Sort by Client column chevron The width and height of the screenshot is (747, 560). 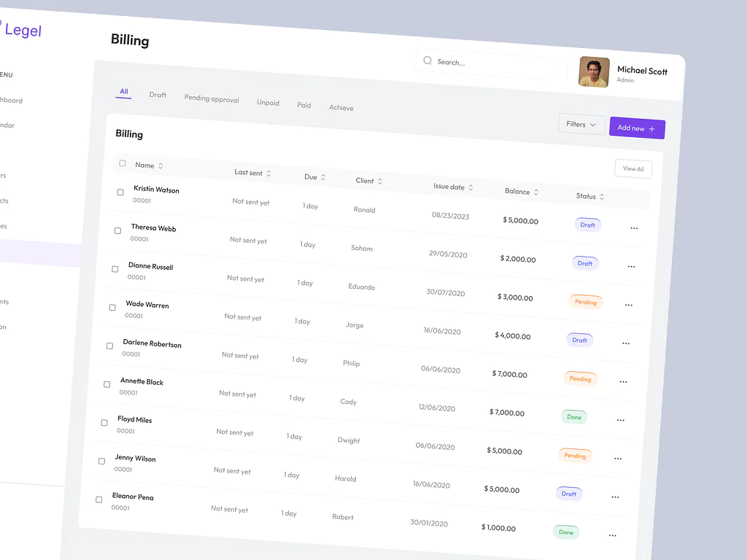coord(380,182)
